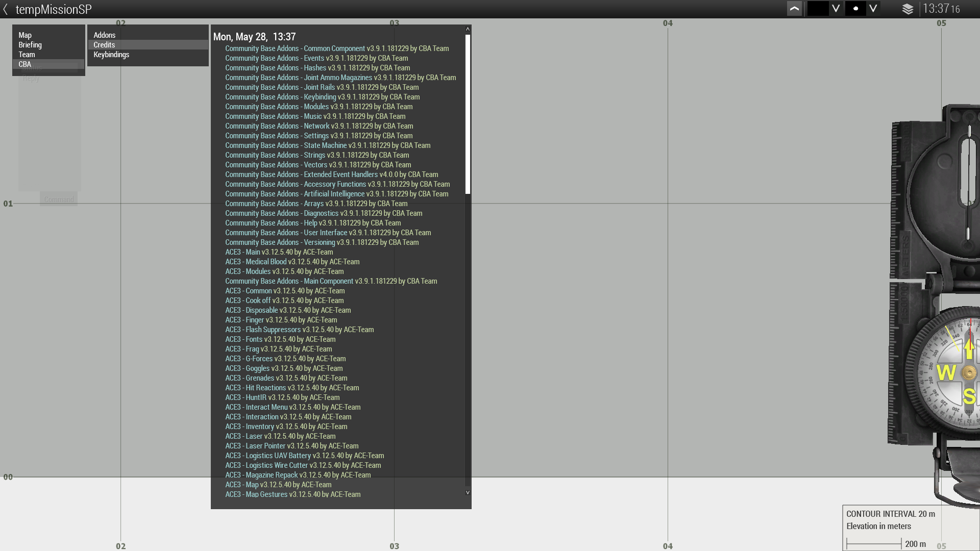
Task: Select Team in the diary list
Action: pyautogui.click(x=27, y=55)
